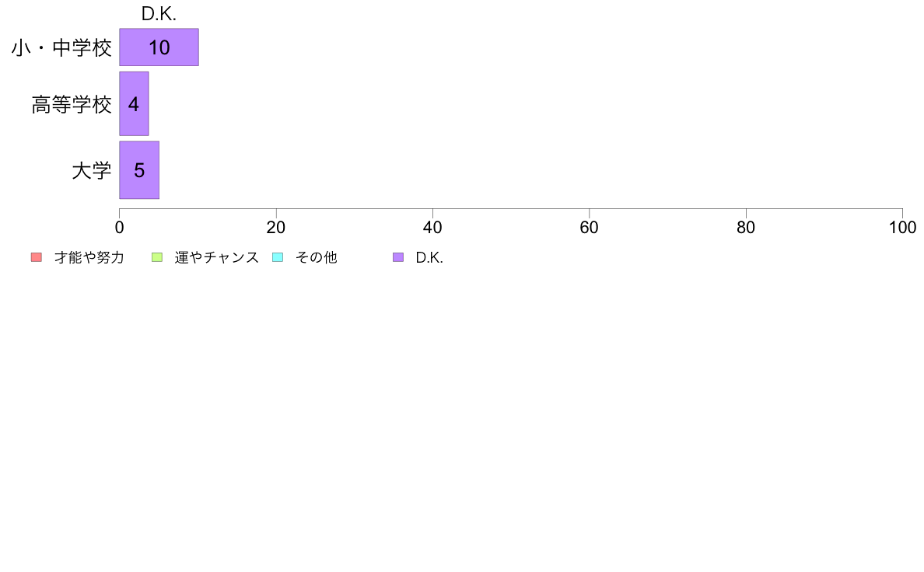Select the 小・中学校 bar showing 10
This screenshot has width=924, height=572.
coord(159,47)
